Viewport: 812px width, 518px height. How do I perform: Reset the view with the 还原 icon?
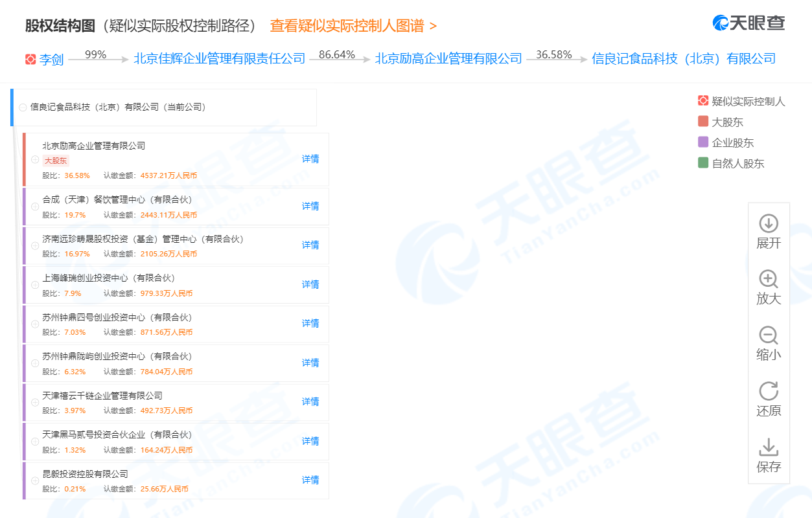click(769, 391)
